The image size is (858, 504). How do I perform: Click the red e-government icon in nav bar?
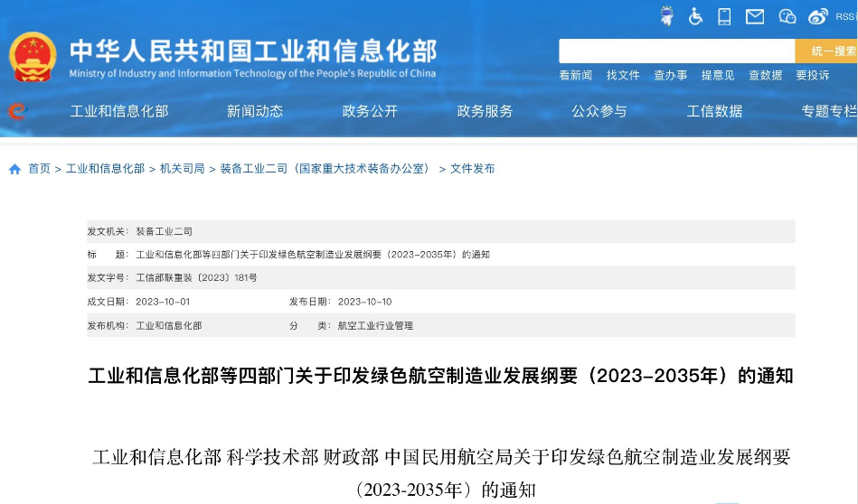coord(17,111)
